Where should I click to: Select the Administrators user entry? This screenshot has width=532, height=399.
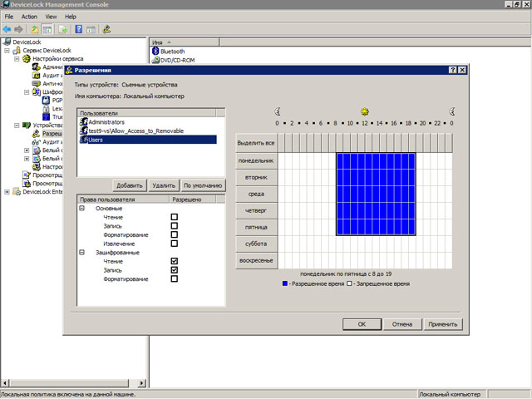[106, 121]
